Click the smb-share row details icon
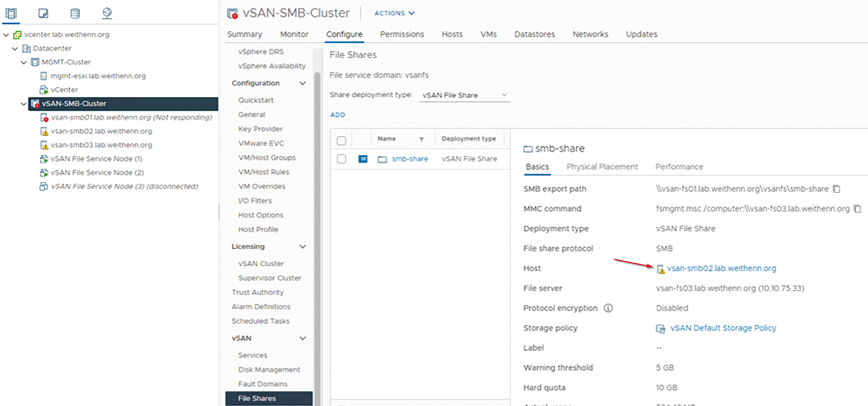Screen dimensions: 868x406 tap(363, 159)
